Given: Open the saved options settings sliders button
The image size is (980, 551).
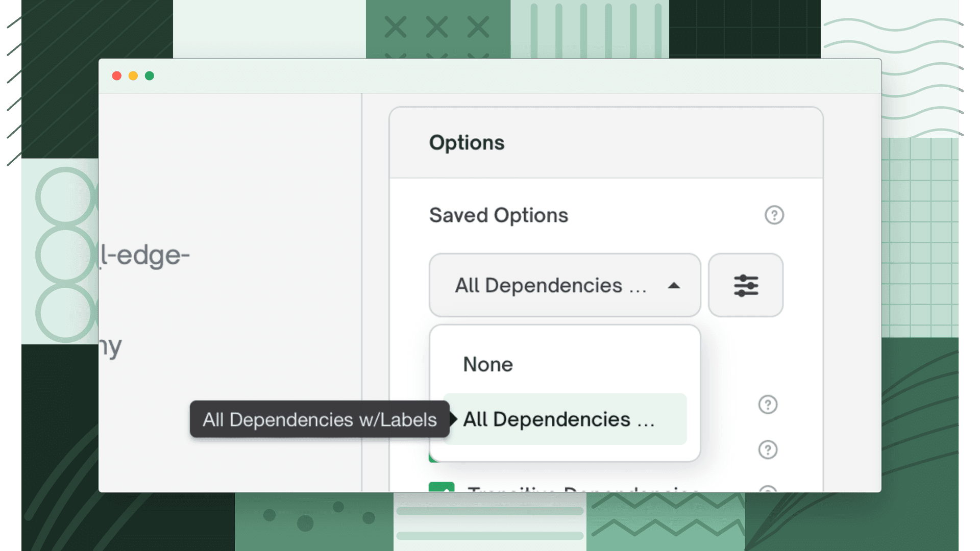Looking at the screenshot, I should click(746, 285).
